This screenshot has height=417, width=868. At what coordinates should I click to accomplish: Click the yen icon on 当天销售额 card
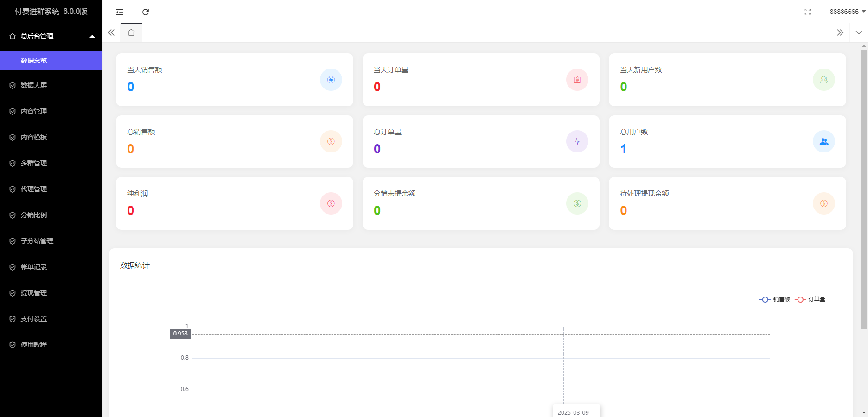(x=331, y=80)
